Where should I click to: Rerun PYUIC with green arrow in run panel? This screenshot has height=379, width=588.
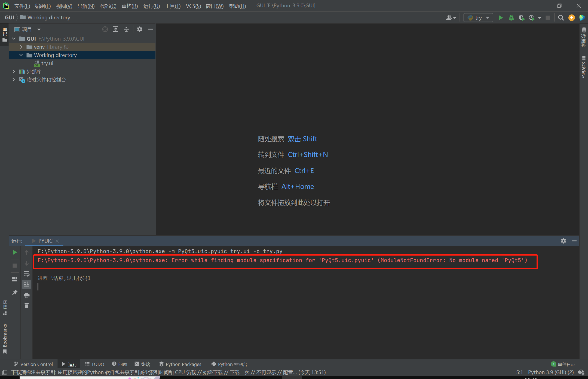click(x=15, y=253)
